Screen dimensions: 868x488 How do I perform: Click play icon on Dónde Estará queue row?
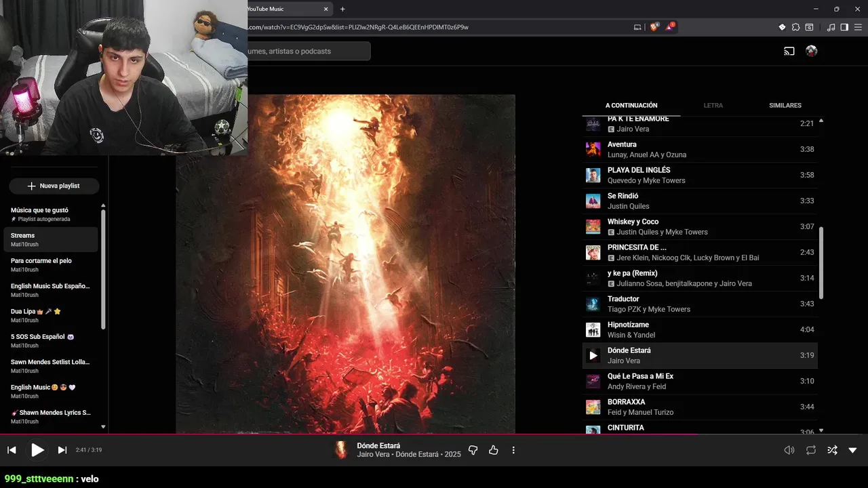pyautogui.click(x=593, y=355)
